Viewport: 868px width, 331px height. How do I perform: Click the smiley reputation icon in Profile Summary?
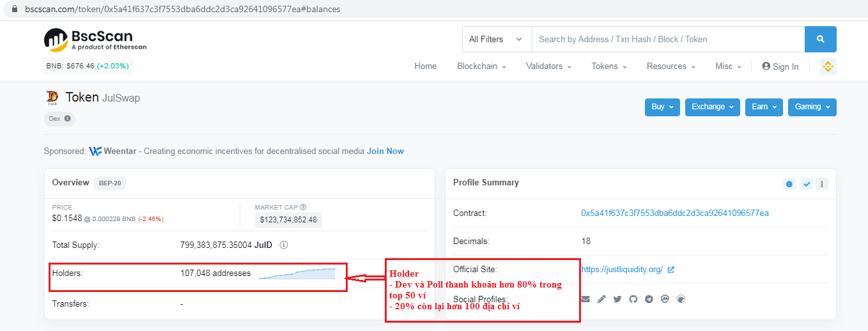tap(789, 184)
